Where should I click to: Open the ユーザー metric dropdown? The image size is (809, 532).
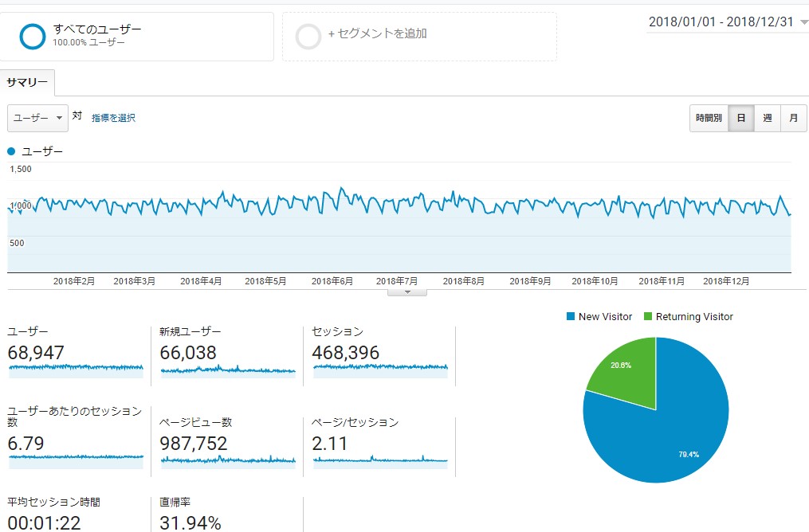tap(37, 118)
